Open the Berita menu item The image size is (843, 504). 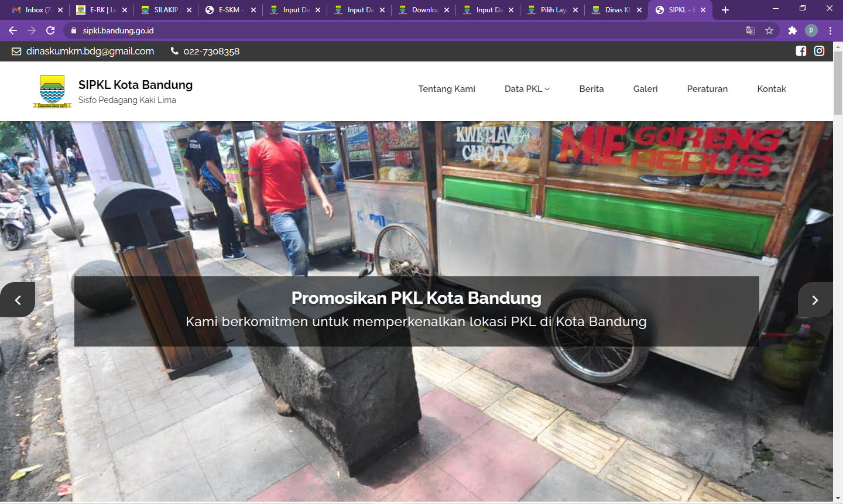[591, 89]
